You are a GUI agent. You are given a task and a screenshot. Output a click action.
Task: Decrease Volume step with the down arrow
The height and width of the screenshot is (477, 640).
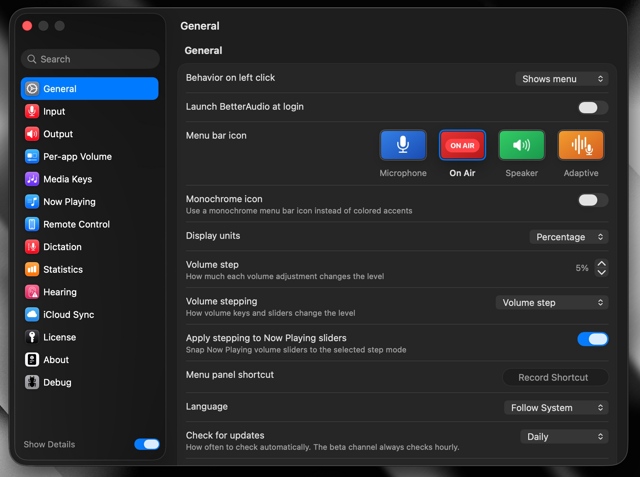(x=601, y=272)
